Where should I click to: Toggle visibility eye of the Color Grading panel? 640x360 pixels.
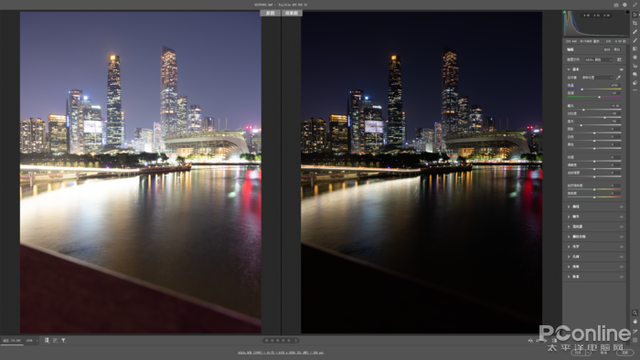pos(621,237)
